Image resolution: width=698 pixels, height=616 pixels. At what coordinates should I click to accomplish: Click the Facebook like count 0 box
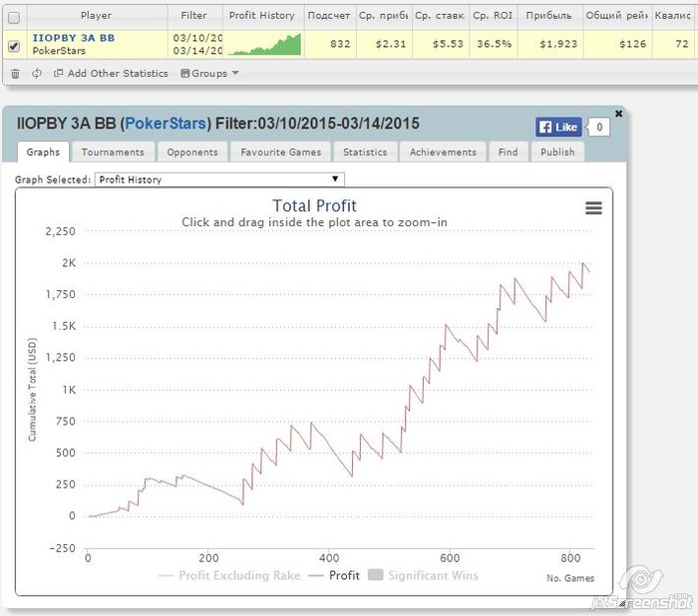pyautogui.click(x=598, y=128)
